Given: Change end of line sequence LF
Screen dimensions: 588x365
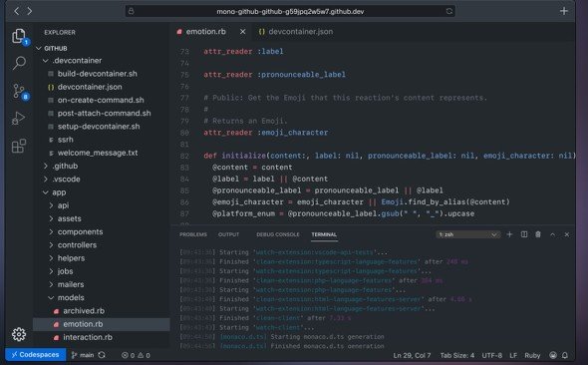Looking at the screenshot, I should pyautogui.click(x=513, y=355).
